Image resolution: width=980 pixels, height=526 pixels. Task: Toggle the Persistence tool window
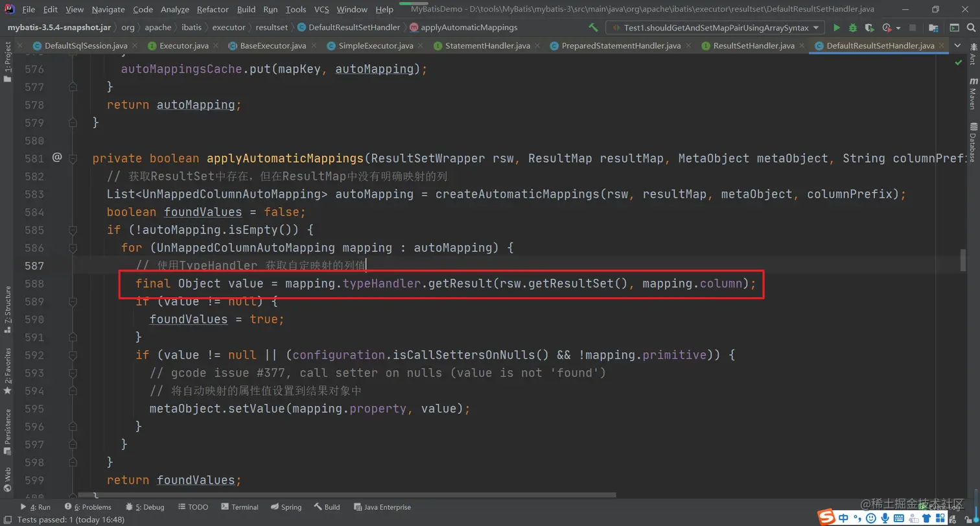click(7, 431)
